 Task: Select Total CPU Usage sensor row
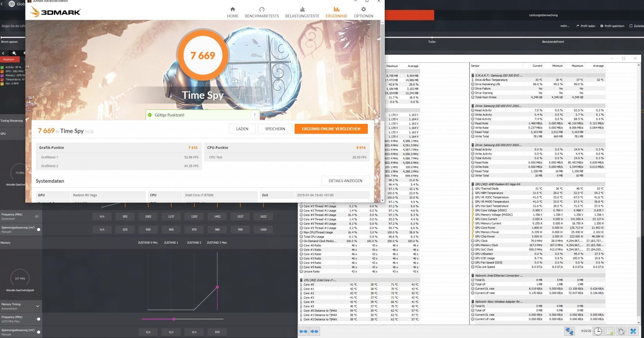359,236
